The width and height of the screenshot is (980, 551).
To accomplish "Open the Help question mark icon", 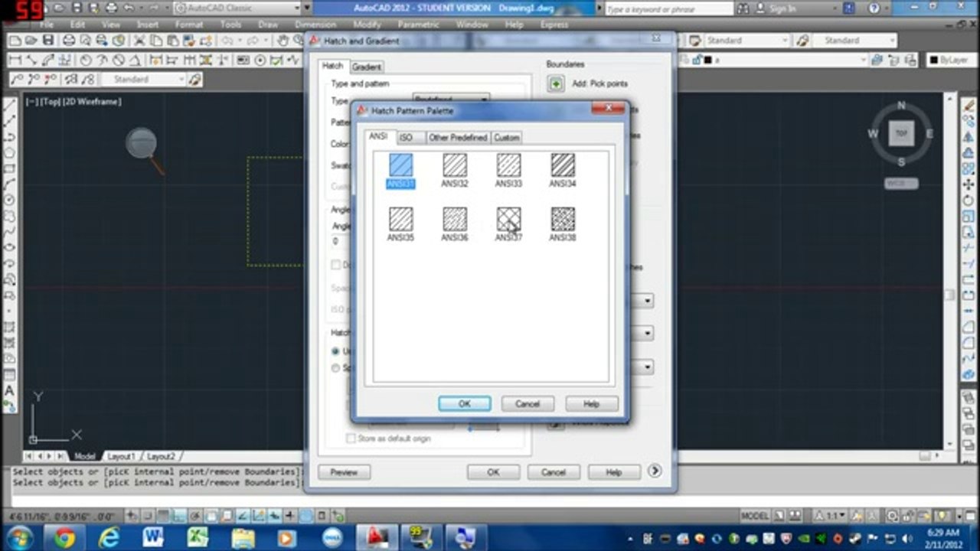I will click(x=874, y=8).
